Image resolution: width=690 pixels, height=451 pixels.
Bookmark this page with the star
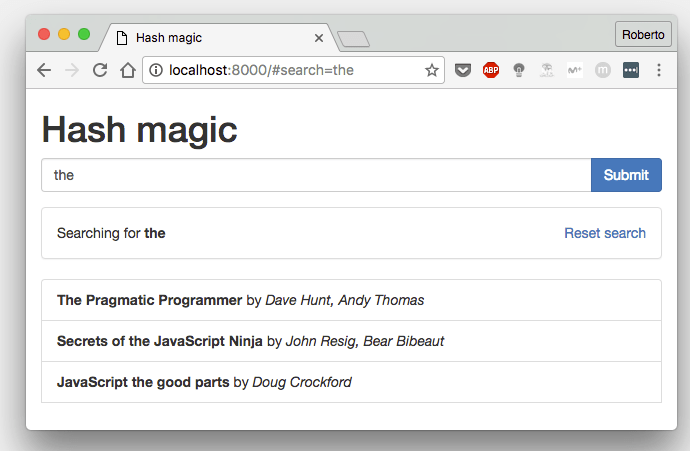[432, 70]
